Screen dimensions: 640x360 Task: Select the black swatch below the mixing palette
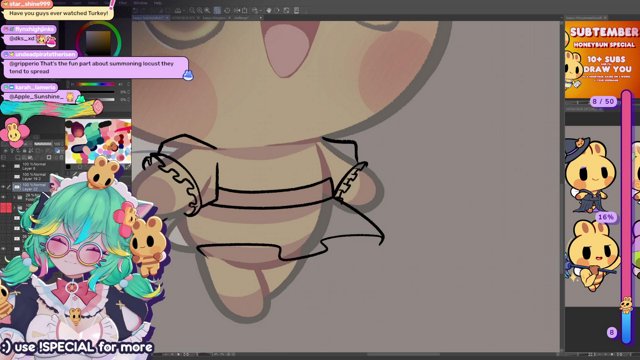(68, 167)
